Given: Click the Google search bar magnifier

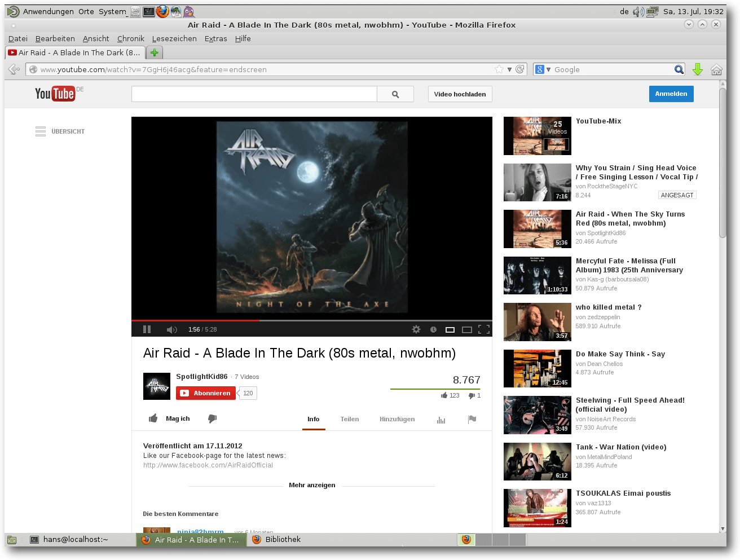Looking at the screenshot, I should click(x=679, y=69).
